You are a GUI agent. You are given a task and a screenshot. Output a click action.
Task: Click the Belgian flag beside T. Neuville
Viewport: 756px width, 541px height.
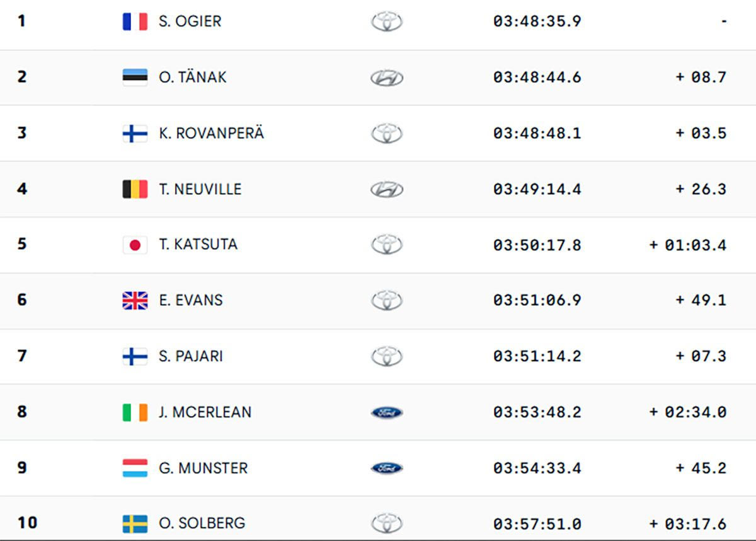(135, 189)
